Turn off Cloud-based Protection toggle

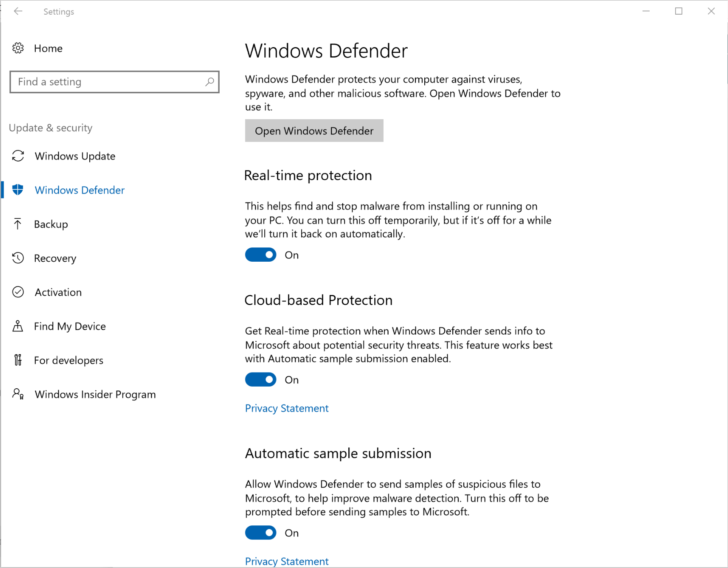(x=261, y=380)
